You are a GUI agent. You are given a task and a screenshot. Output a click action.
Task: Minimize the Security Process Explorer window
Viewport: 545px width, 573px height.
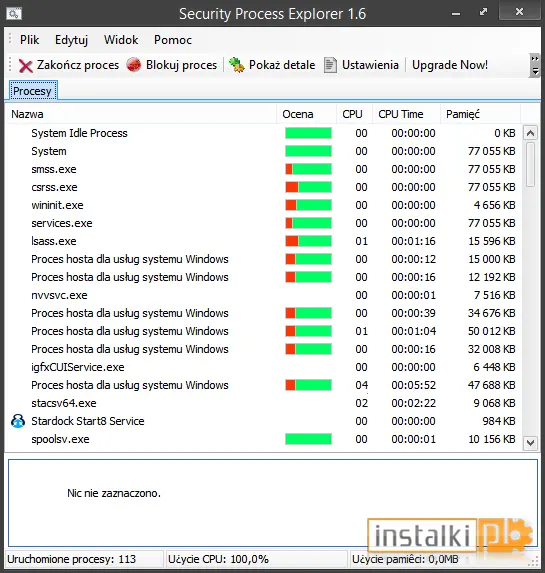pos(456,14)
